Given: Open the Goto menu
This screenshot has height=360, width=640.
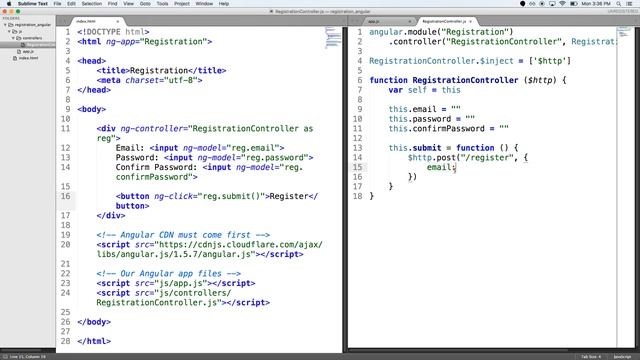Looking at the screenshot, I should [145, 4].
